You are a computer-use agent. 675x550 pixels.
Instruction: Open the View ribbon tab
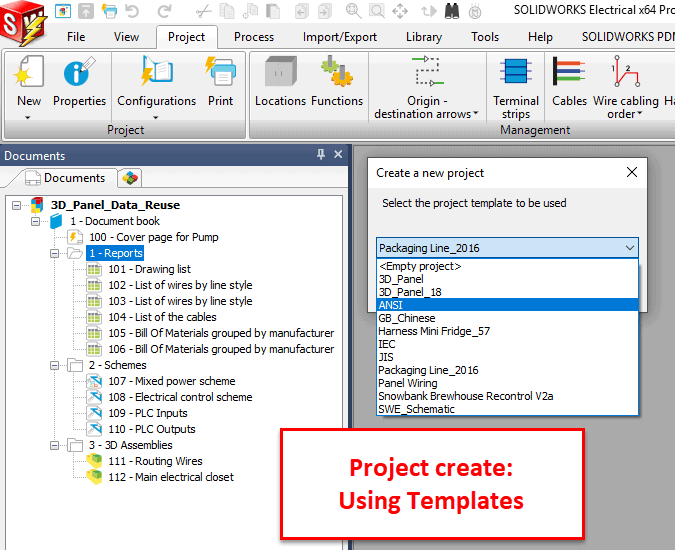(126, 37)
